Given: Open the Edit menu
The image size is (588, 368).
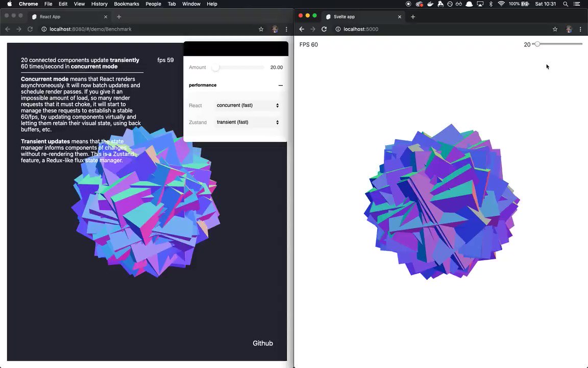Looking at the screenshot, I should click(63, 4).
